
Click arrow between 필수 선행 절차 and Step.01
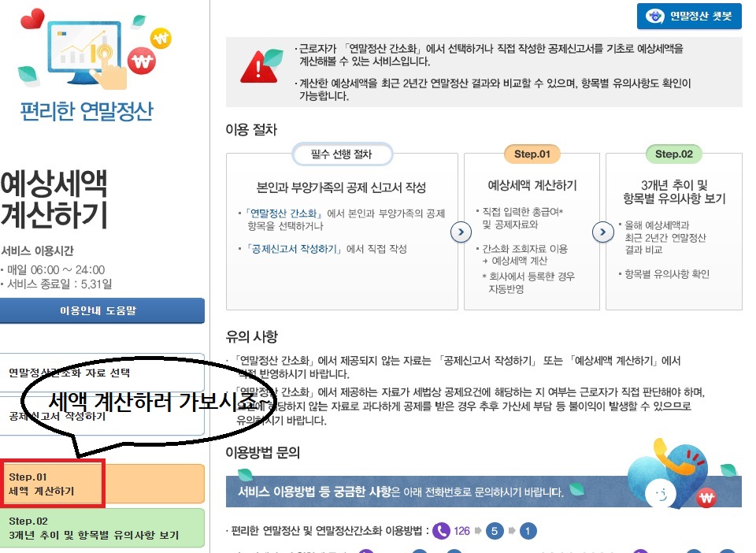(461, 232)
